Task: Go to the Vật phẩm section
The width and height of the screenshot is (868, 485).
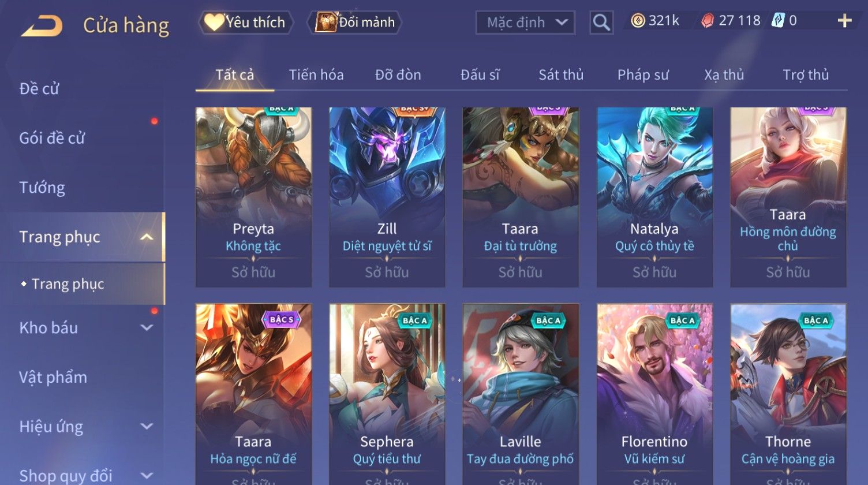Action: 53,377
